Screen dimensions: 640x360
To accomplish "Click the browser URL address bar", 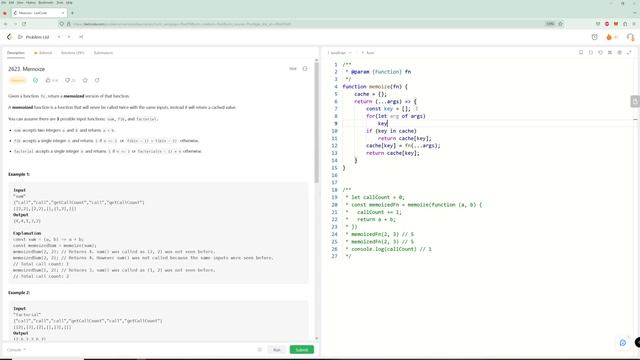I will [310, 24].
